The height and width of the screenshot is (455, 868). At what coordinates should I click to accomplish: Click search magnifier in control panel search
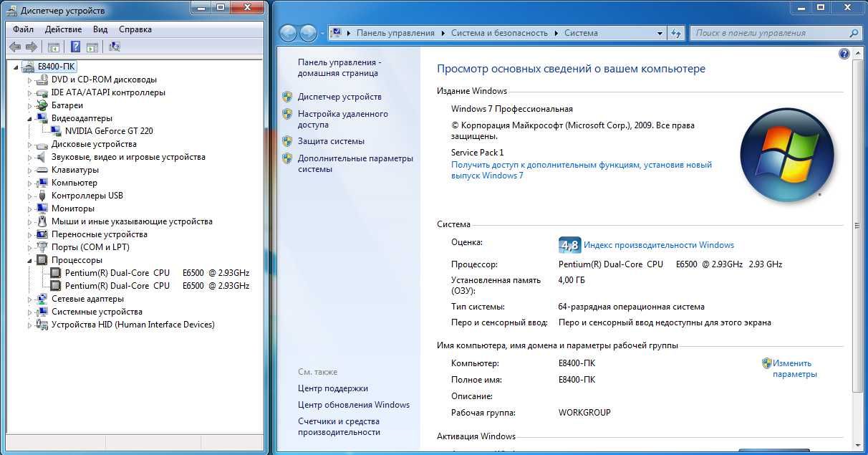click(x=854, y=33)
